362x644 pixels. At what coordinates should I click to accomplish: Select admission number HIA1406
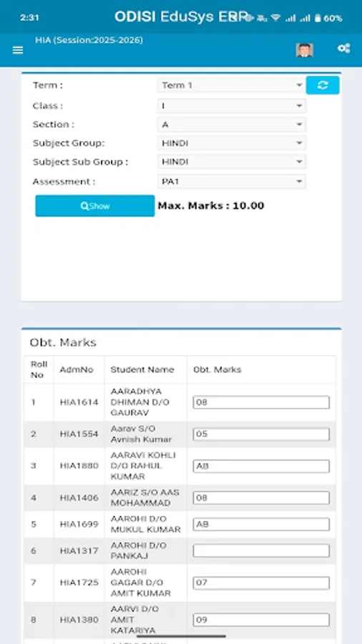79,498
